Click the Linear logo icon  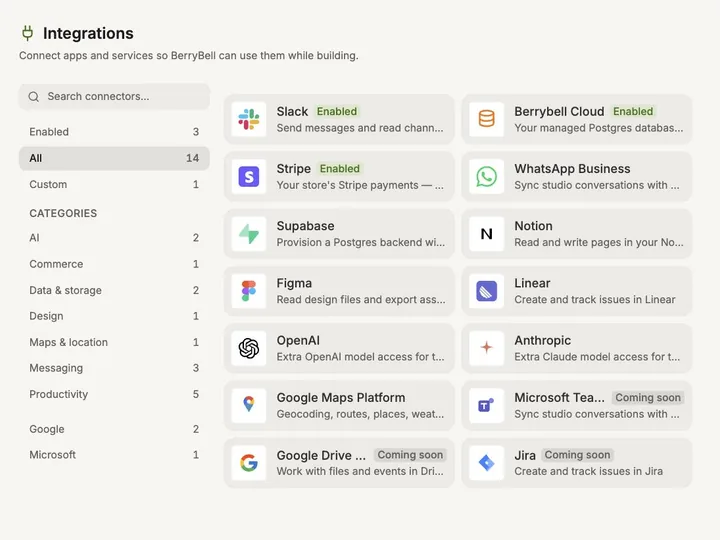pos(486,291)
